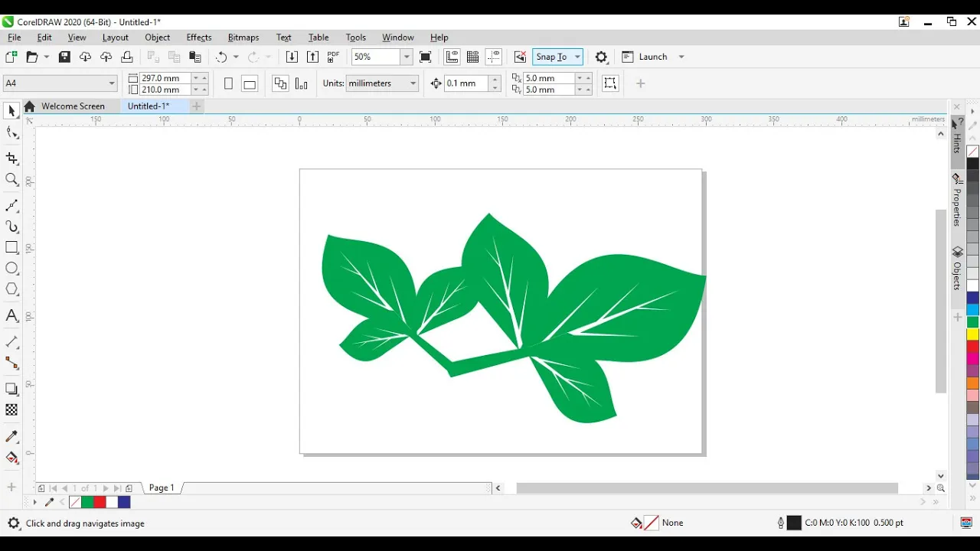Toggle Current page layout button
Viewport: 980px width, 551px height.
click(302, 83)
